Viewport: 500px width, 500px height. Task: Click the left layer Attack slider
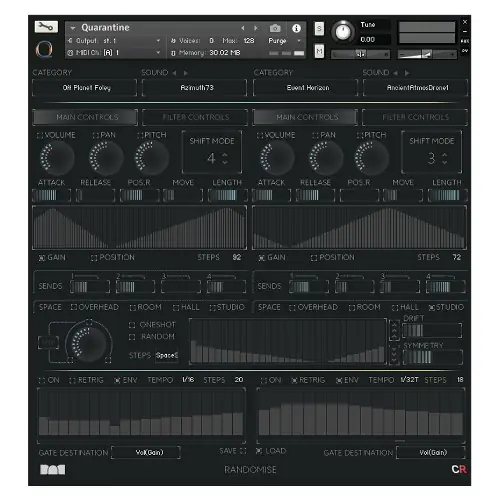point(52,195)
